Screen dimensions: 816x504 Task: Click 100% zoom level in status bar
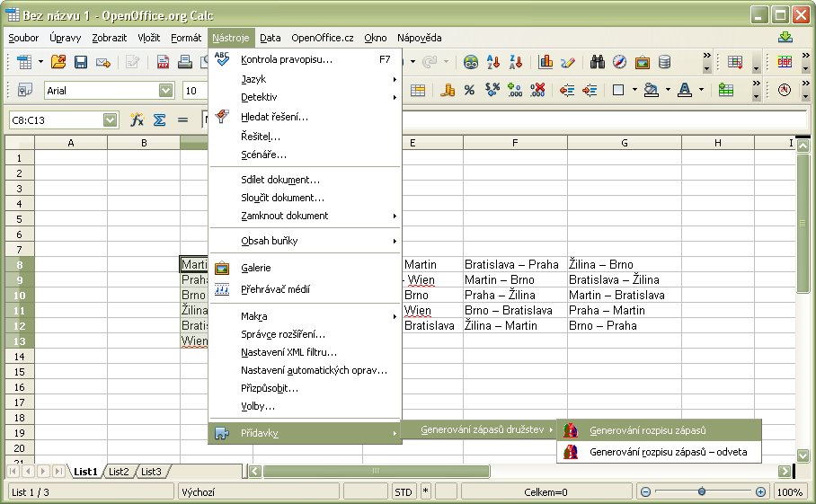point(789,492)
